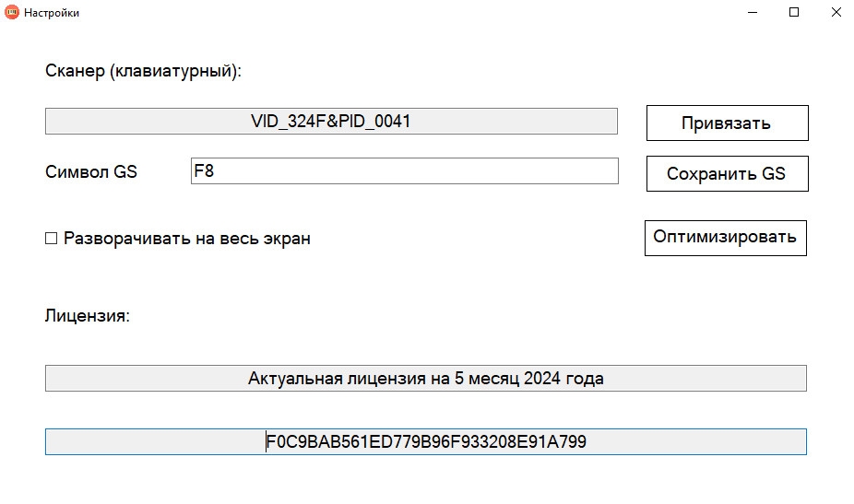Maximize the Настройки window
The image size is (854, 504).
794,13
